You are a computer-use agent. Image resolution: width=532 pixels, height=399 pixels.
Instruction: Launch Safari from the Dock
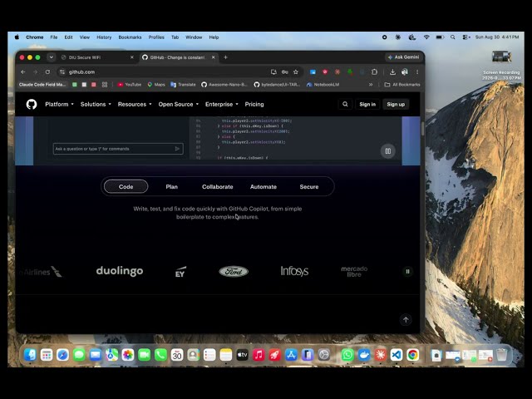coord(63,355)
